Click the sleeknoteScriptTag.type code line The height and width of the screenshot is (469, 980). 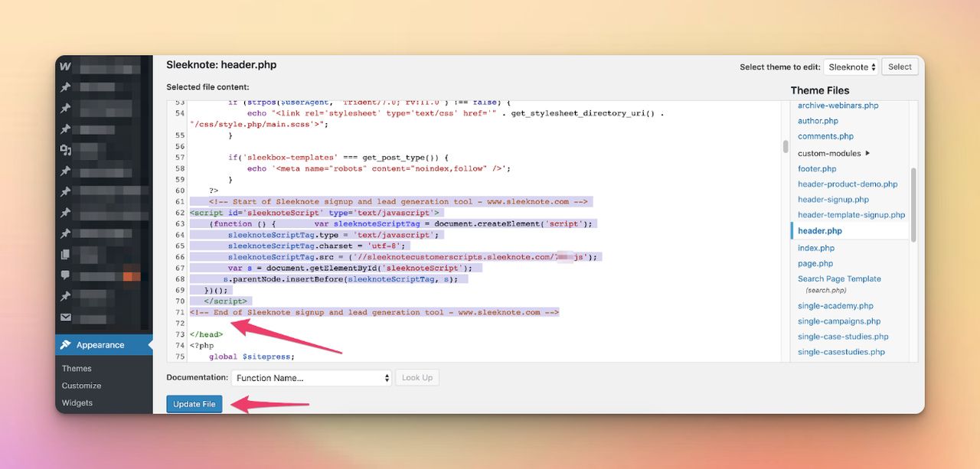(x=333, y=235)
